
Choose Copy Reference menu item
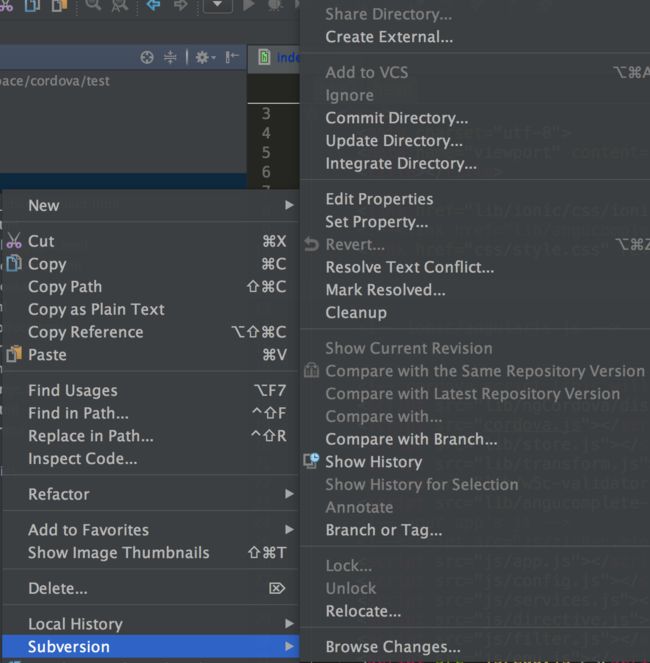point(151,332)
